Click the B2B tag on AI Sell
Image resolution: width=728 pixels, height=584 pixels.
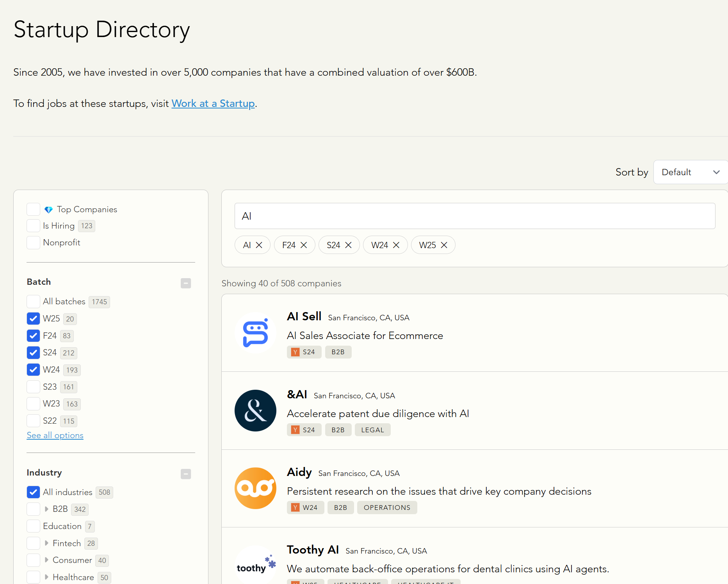[x=338, y=352]
